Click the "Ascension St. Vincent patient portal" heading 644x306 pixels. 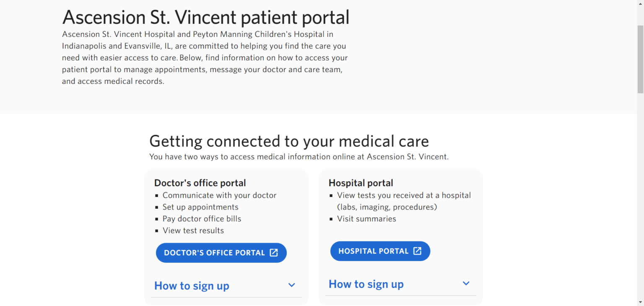pyautogui.click(x=205, y=18)
